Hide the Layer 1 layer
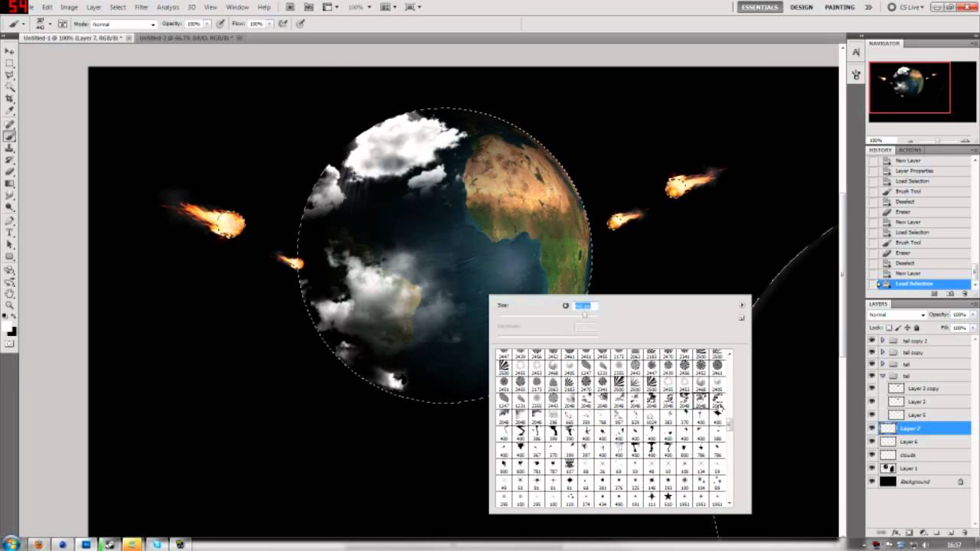 click(x=872, y=468)
